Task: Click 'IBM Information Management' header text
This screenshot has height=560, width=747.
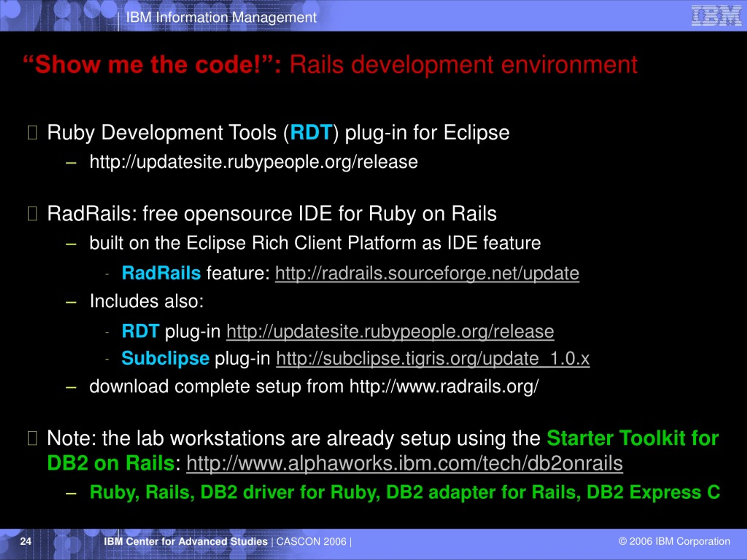Action: pyautogui.click(x=221, y=17)
